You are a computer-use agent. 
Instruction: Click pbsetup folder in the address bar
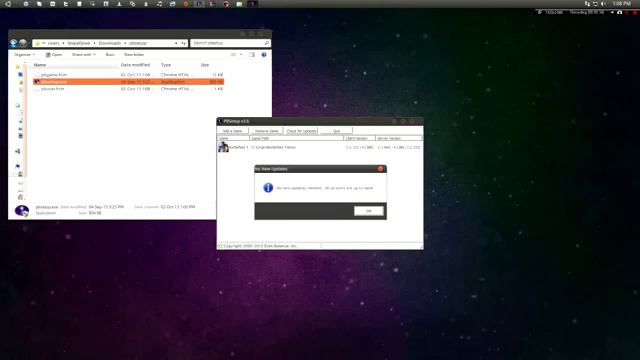[138, 43]
